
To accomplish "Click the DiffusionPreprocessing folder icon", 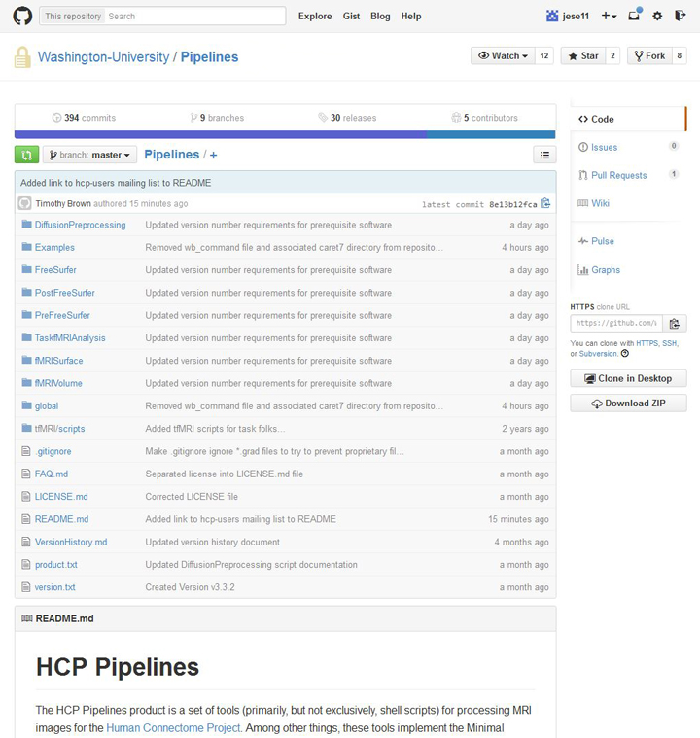I will [26, 224].
